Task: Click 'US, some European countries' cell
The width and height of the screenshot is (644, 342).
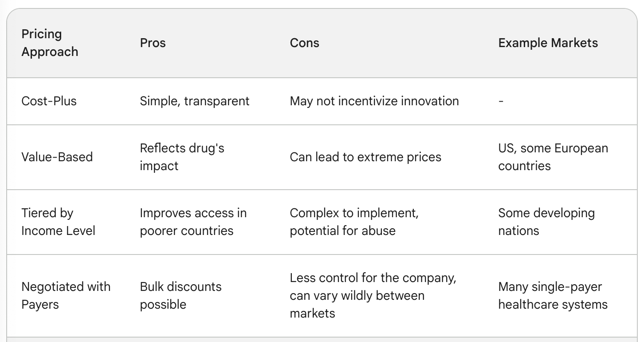Action: coord(553,157)
